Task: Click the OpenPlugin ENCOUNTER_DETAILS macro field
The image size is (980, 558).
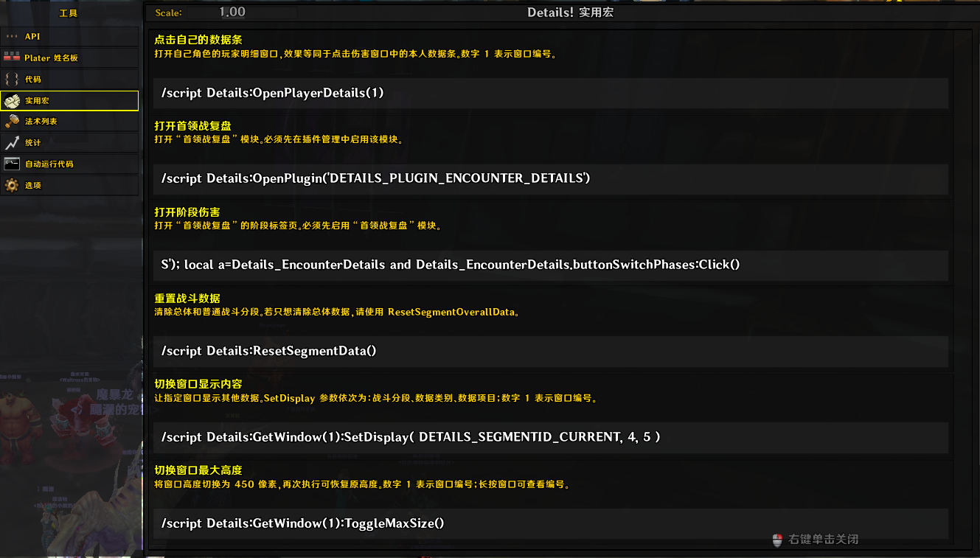Action: point(550,179)
